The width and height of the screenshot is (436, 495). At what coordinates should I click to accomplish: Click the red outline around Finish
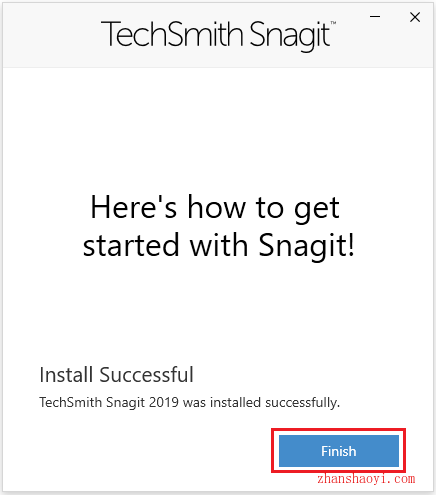coord(339,430)
